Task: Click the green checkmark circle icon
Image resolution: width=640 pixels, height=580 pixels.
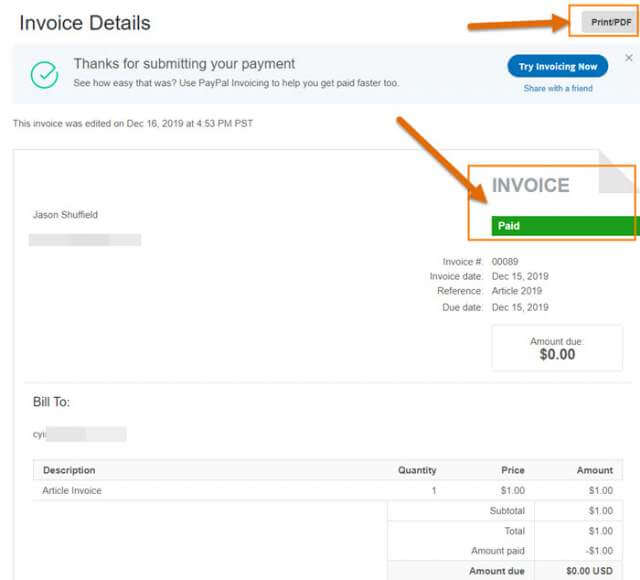Action: [x=44, y=75]
